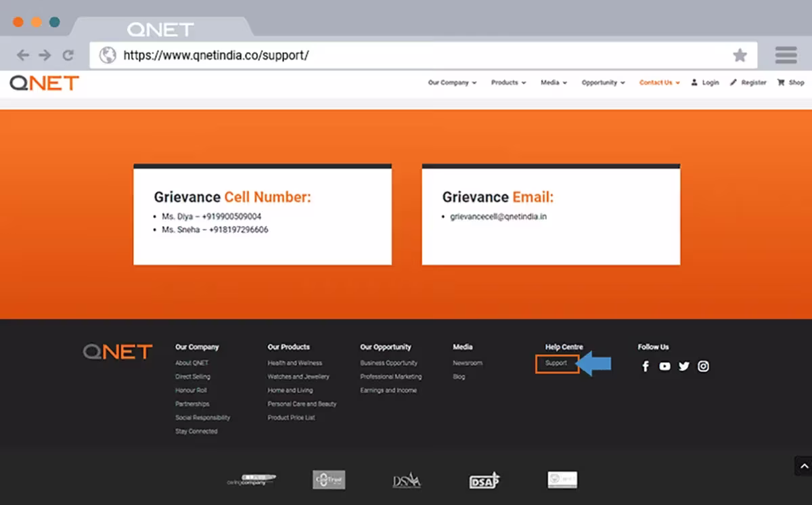812x505 pixels.
Task: Open the Business Opportunity footer link
Action: coord(389,363)
